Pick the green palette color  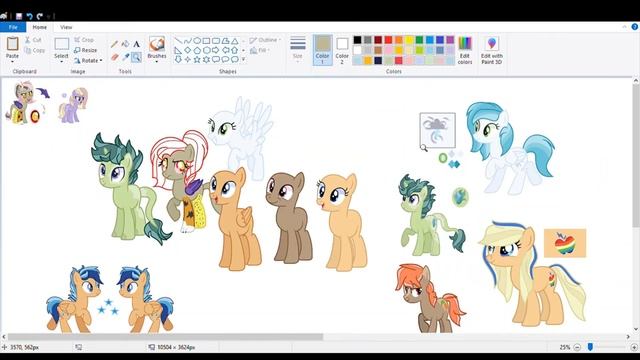point(419,40)
